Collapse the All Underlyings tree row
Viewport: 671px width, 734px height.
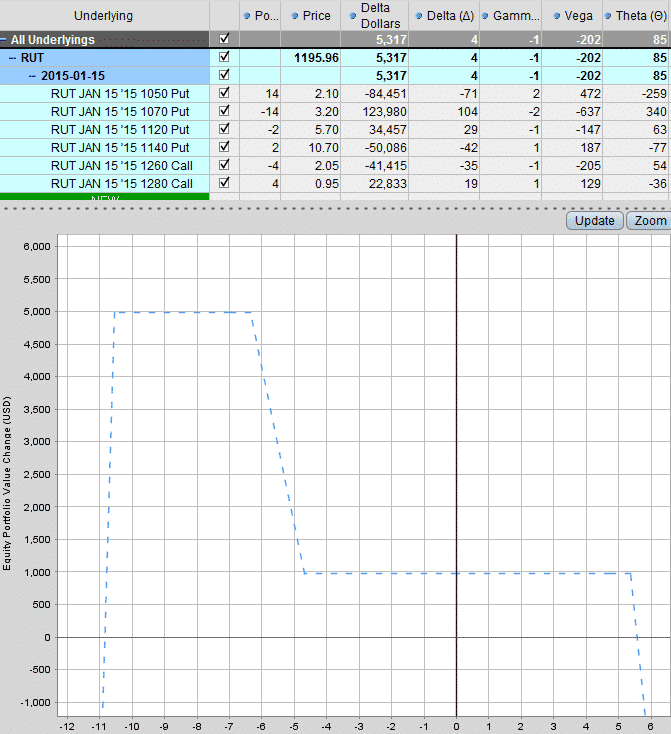(3, 40)
